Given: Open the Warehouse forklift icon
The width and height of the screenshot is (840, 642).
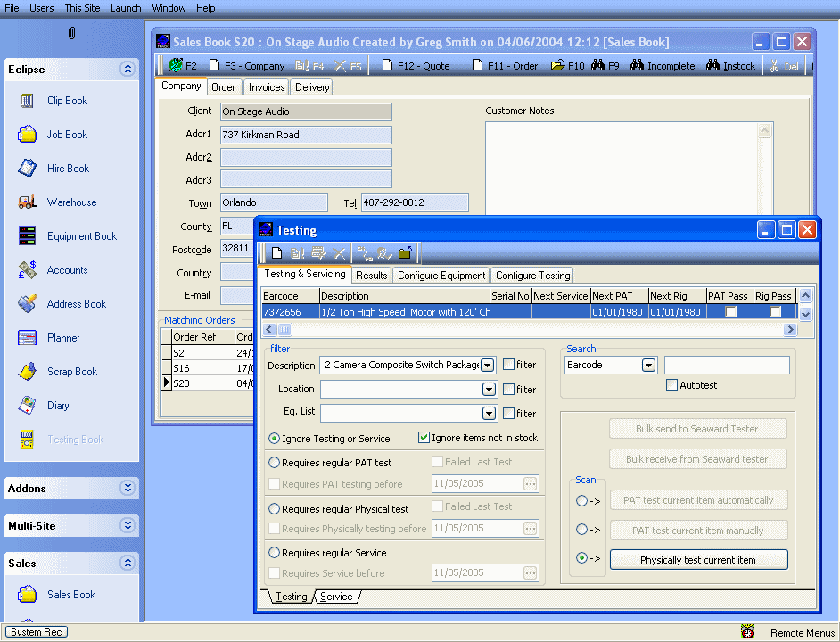Looking at the screenshot, I should 28,202.
